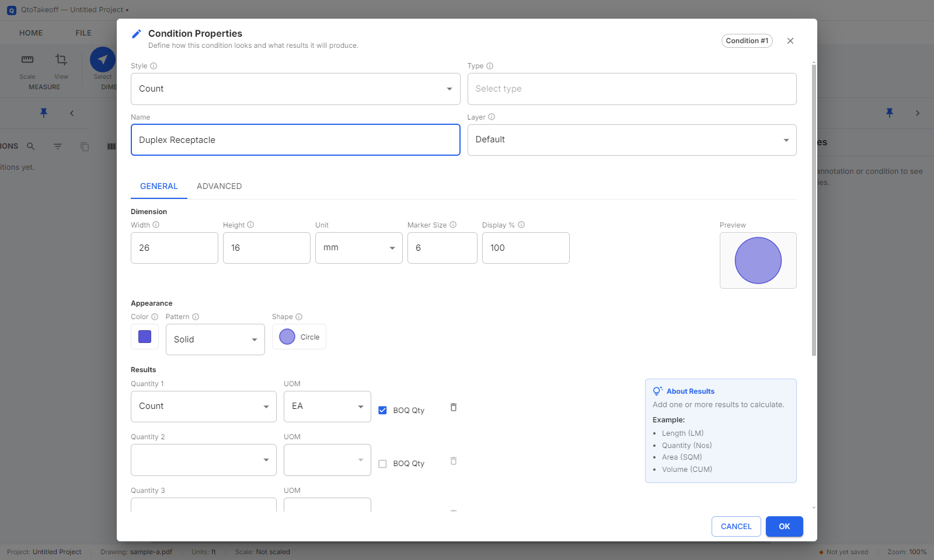Viewport: 934px width, 560px height.
Task: Click Zoom: 100% in status bar
Action: (x=907, y=552)
